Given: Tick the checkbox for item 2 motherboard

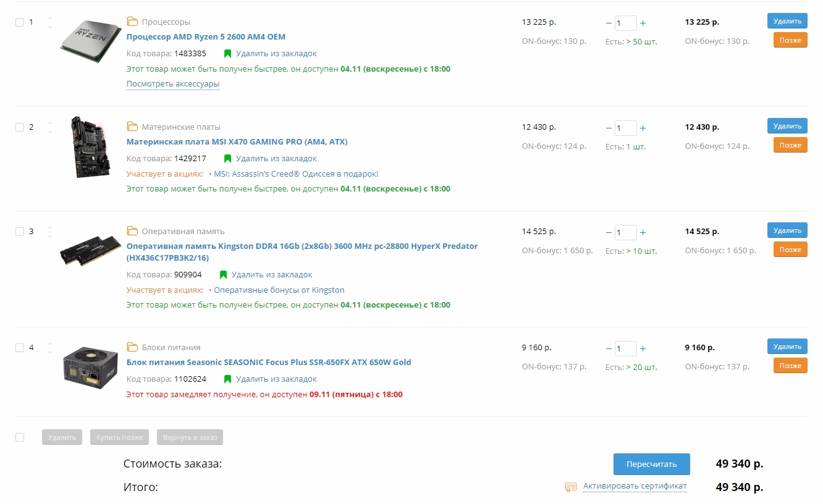Looking at the screenshot, I should coord(19,127).
